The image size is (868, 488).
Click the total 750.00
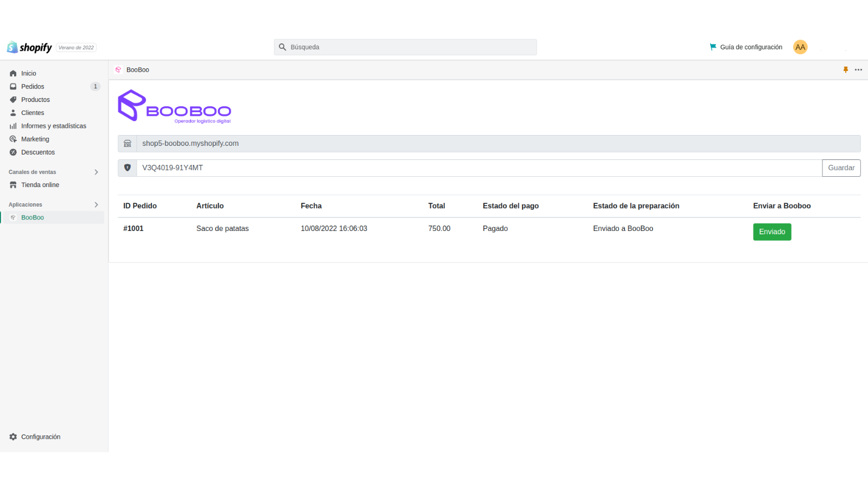click(x=439, y=229)
